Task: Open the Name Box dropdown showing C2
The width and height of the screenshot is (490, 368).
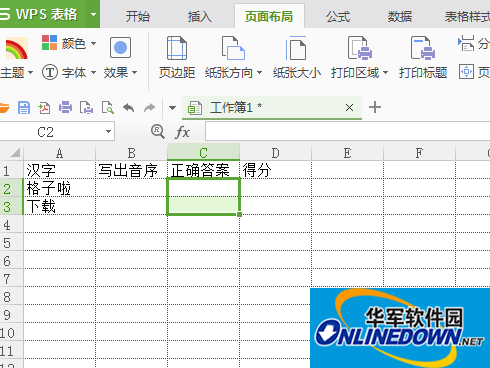Action: point(108,132)
